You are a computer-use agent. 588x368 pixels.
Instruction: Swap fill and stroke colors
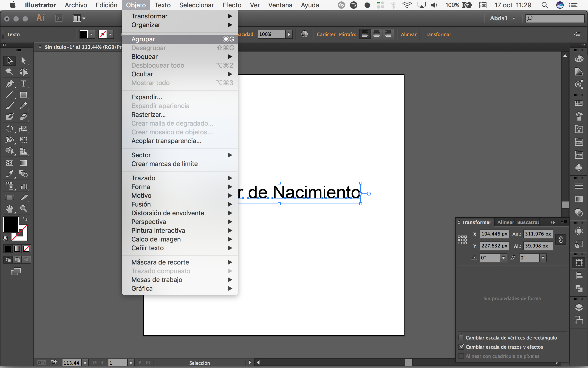25,218
